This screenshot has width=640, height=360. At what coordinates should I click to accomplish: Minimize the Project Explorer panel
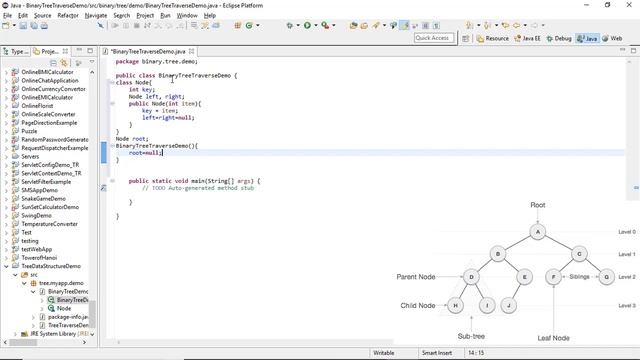tap(79, 50)
